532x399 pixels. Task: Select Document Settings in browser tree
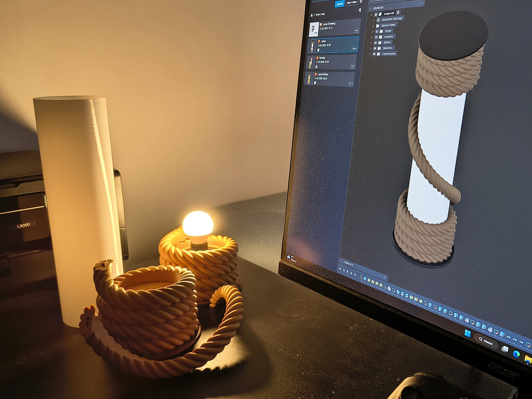point(392,19)
